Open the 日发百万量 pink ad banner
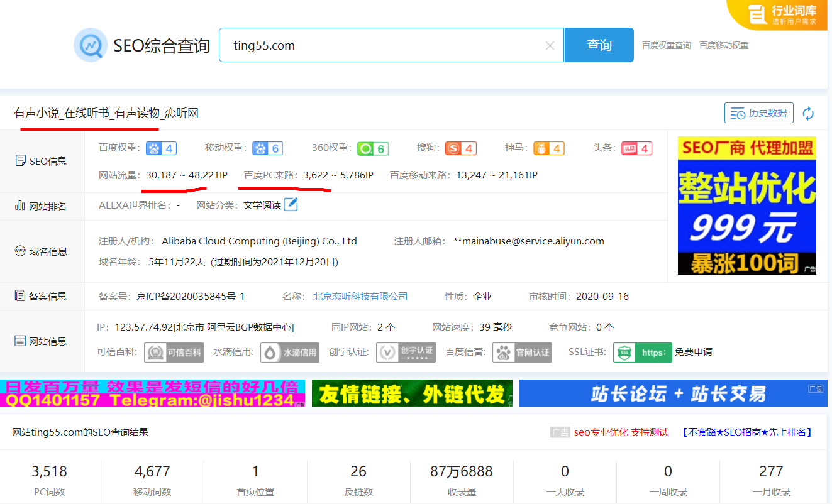The image size is (832, 504). pos(152,393)
